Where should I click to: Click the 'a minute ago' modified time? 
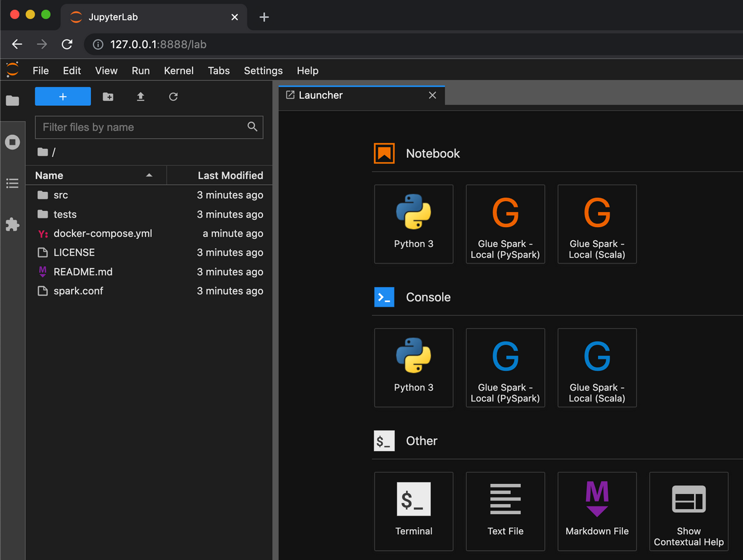pos(233,233)
